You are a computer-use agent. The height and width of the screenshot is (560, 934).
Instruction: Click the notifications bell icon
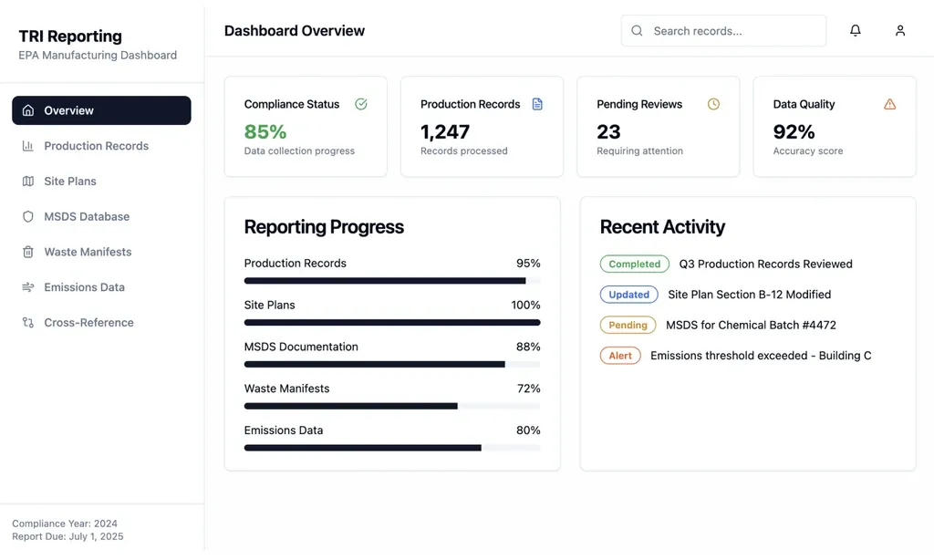click(x=855, y=31)
